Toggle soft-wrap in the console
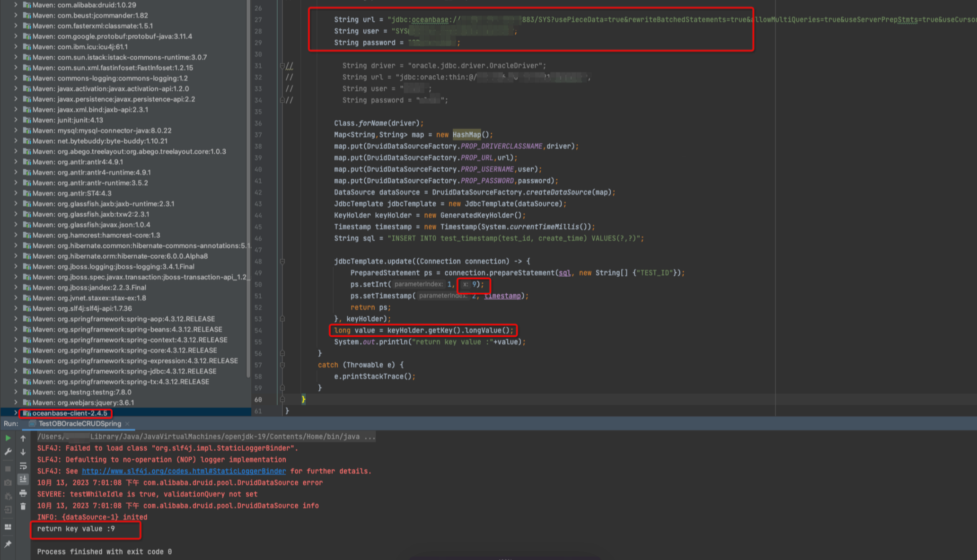 [x=23, y=466]
